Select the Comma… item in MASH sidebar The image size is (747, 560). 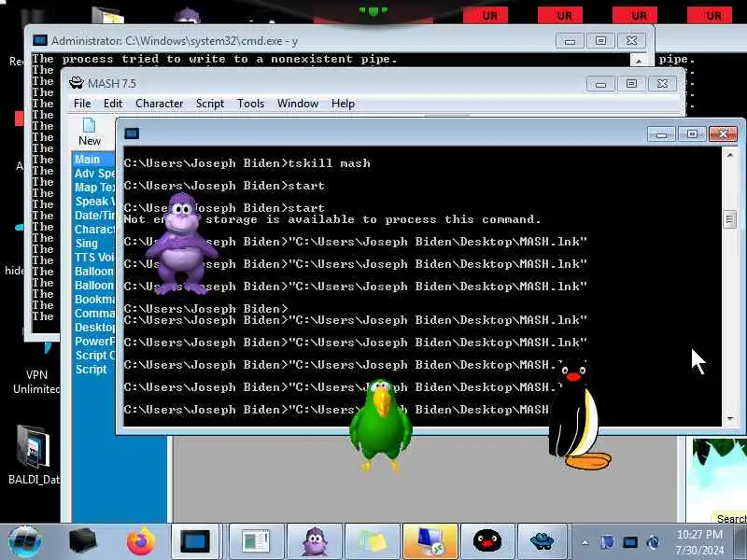click(94, 314)
